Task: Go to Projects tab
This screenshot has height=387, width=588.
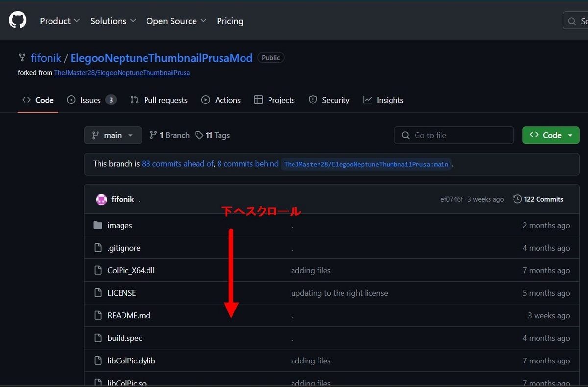Action: pos(274,100)
